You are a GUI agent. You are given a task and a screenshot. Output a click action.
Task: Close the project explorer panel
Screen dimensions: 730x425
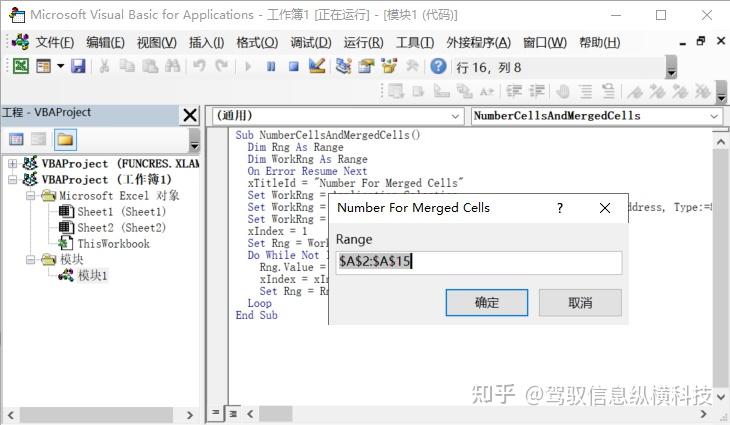click(x=190, y=115)
